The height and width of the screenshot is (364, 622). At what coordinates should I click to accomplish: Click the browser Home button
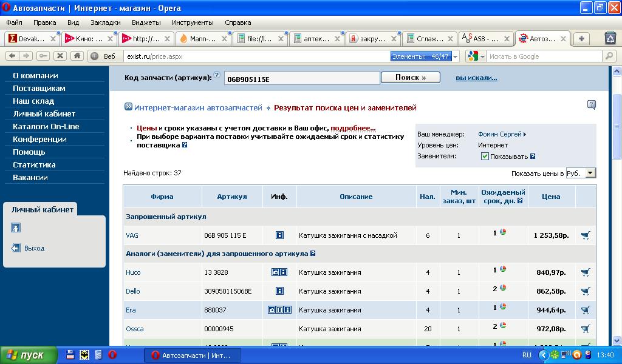tap(77, 56)
